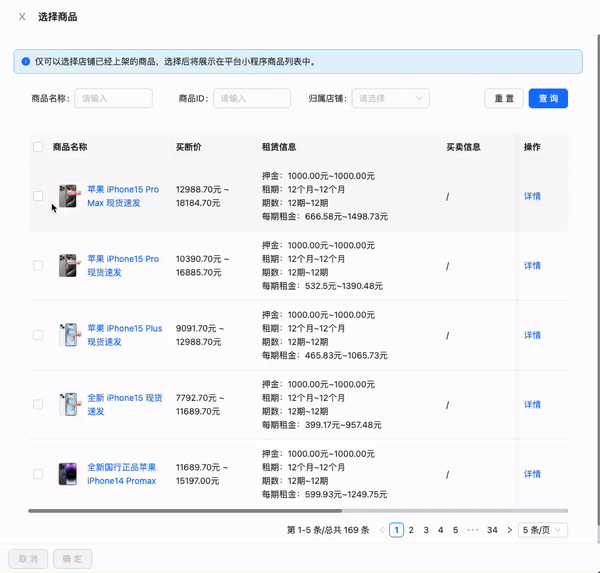The width and height of the screenshot is (600, 573).
Task: Click the blue 查询 search button
Action: point(548,98)
